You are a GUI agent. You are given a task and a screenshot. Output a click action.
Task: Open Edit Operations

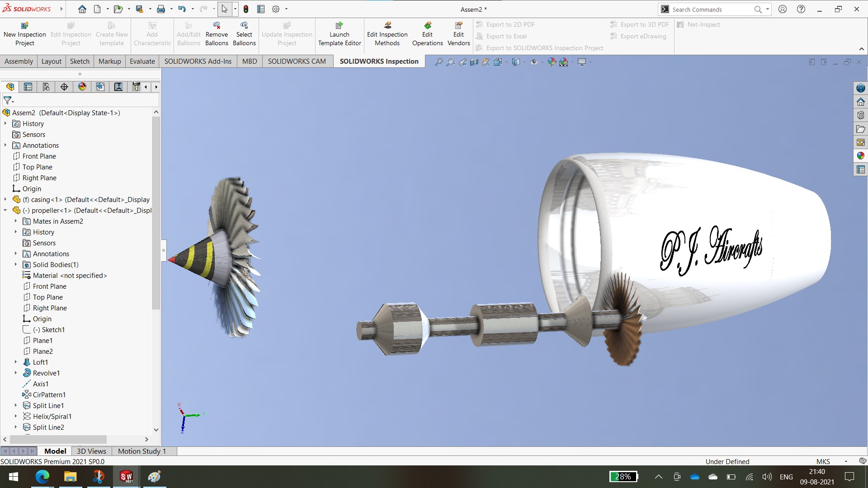pyautogui.click(x=427, y=34)
